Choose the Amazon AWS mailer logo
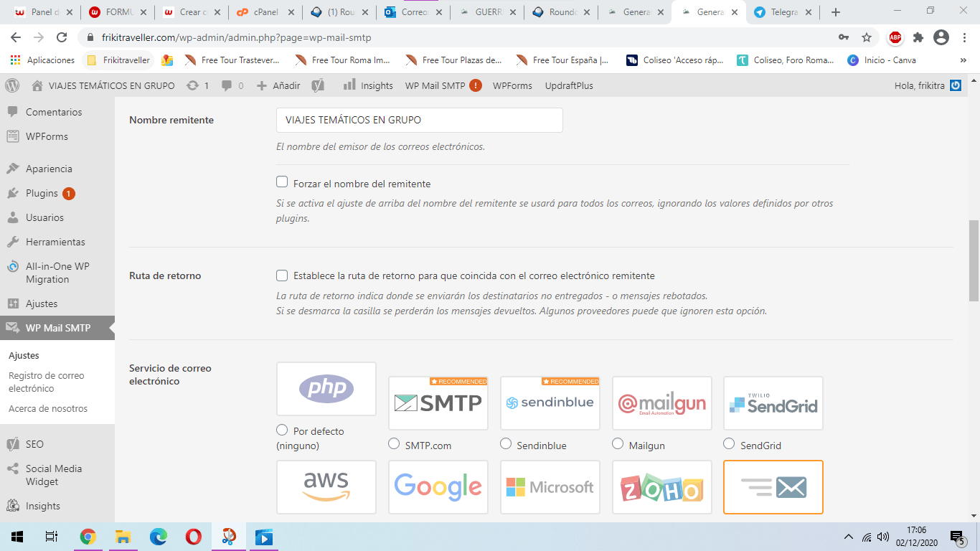Screen dimensions: 980x551 [x=326, y=487]
